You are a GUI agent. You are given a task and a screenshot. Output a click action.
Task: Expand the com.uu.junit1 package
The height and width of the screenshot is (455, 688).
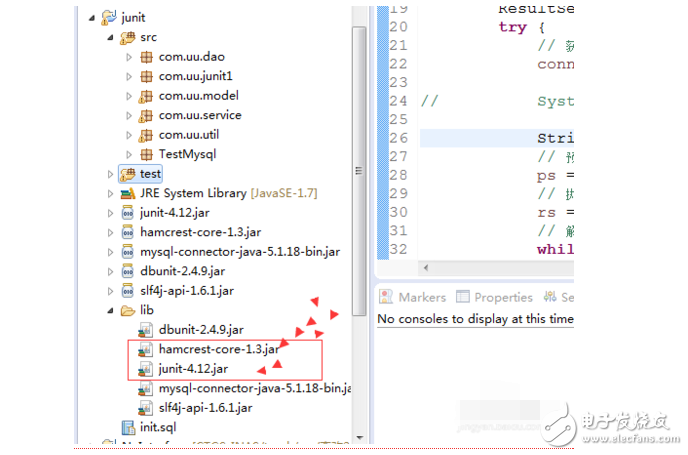[x=129, y=76]
